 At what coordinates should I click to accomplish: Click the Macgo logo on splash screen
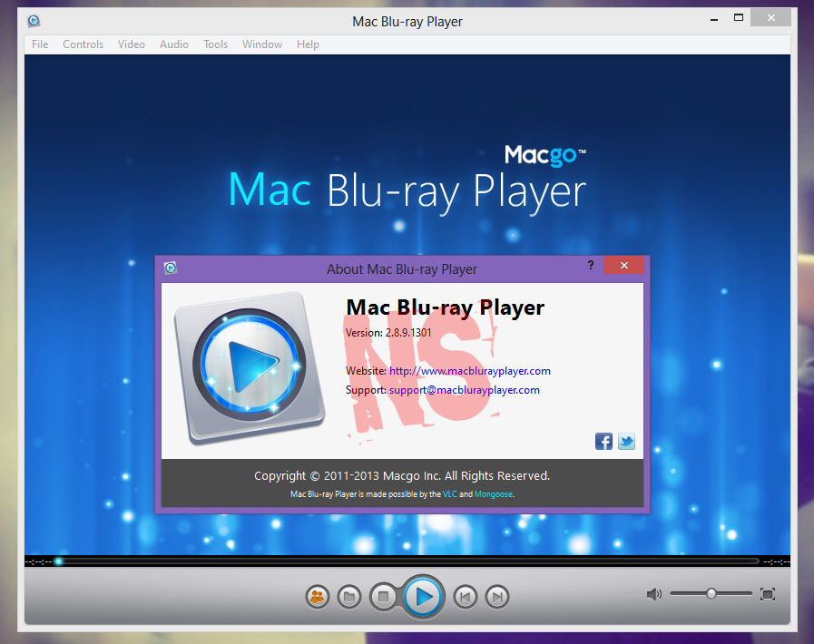click(545, 156)
